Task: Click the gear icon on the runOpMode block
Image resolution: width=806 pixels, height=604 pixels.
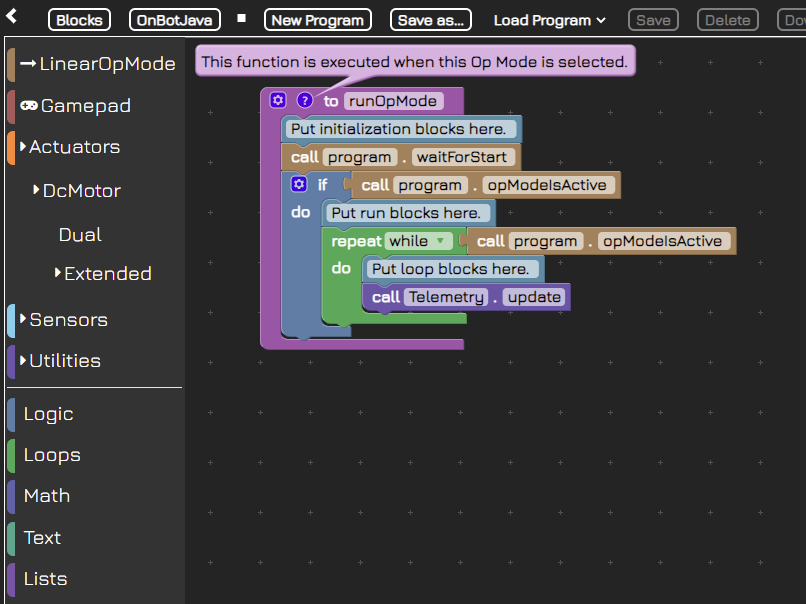Action: [x=277, y=100]
